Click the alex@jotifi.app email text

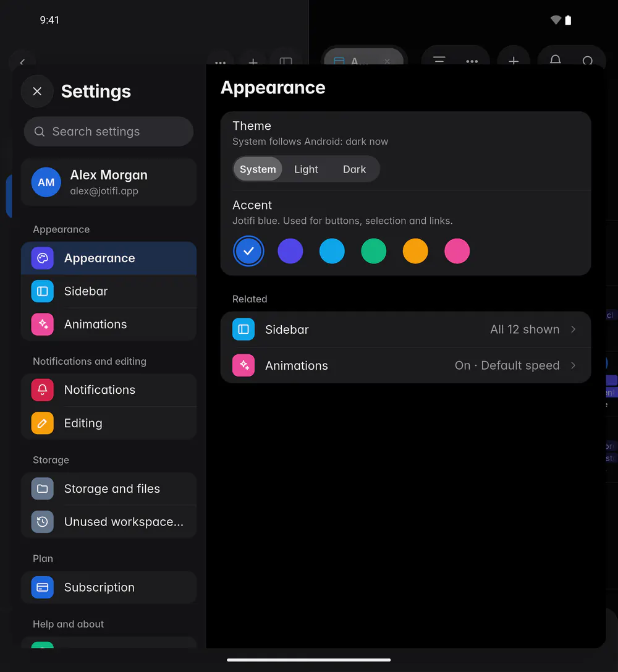tap(104, 190)
